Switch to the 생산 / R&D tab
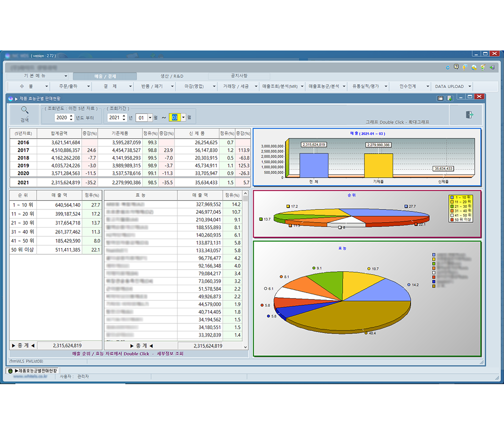This screenshot has width=504, height=435. click(x=172, y=76)
